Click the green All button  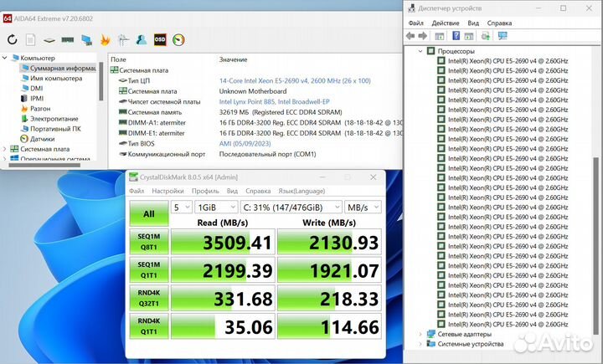point(149,213)
